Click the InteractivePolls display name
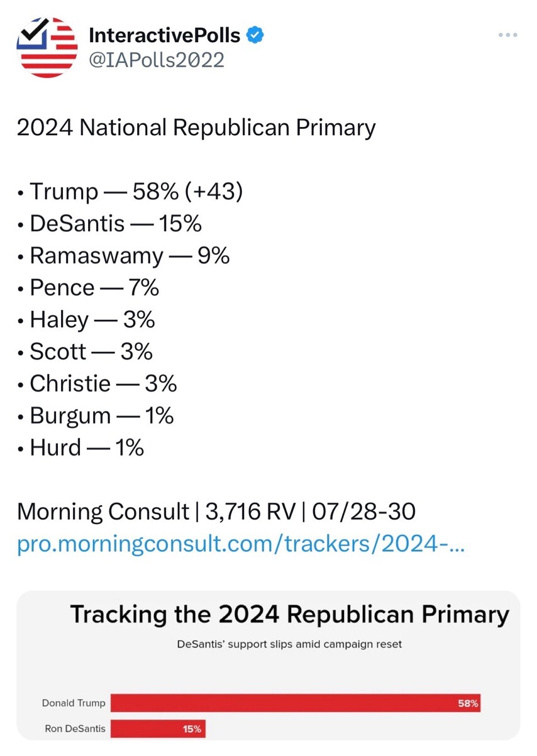537x756 pixels. 165,35
